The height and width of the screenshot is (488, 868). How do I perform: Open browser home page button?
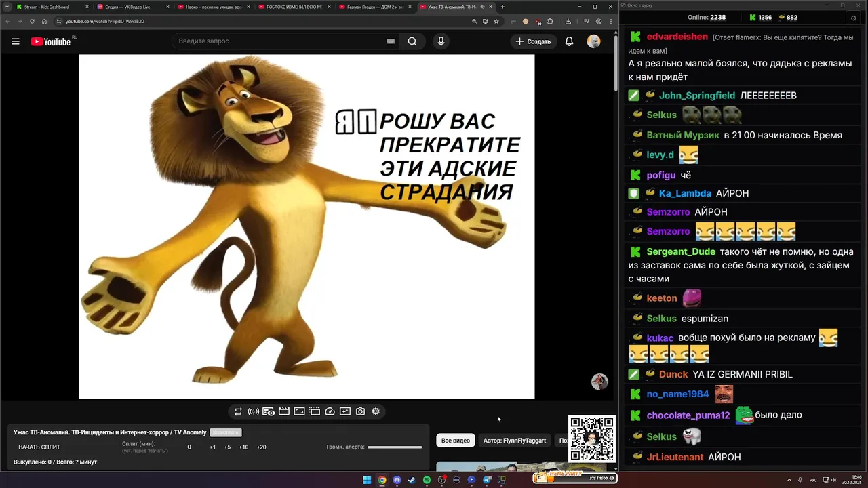(x=44, y=21)
